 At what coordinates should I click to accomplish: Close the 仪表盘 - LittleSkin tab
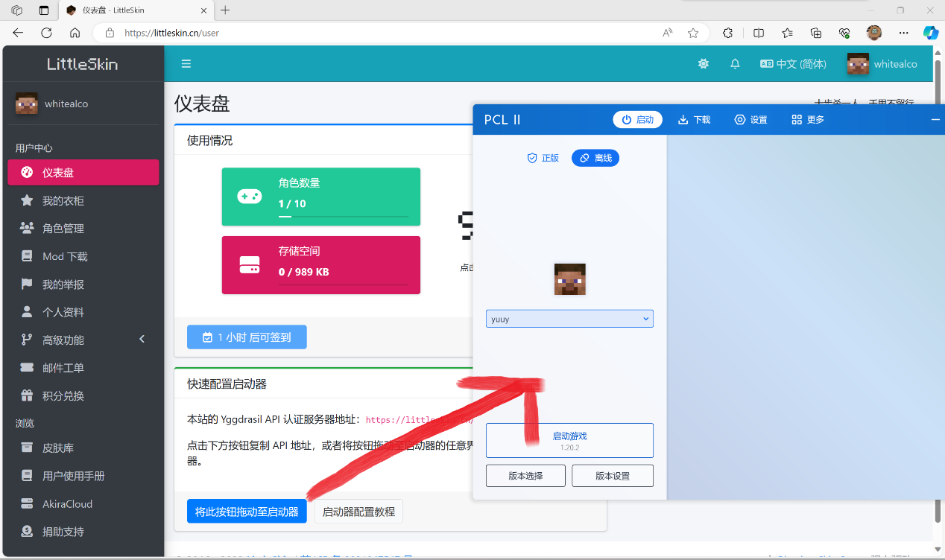[203, 10]
